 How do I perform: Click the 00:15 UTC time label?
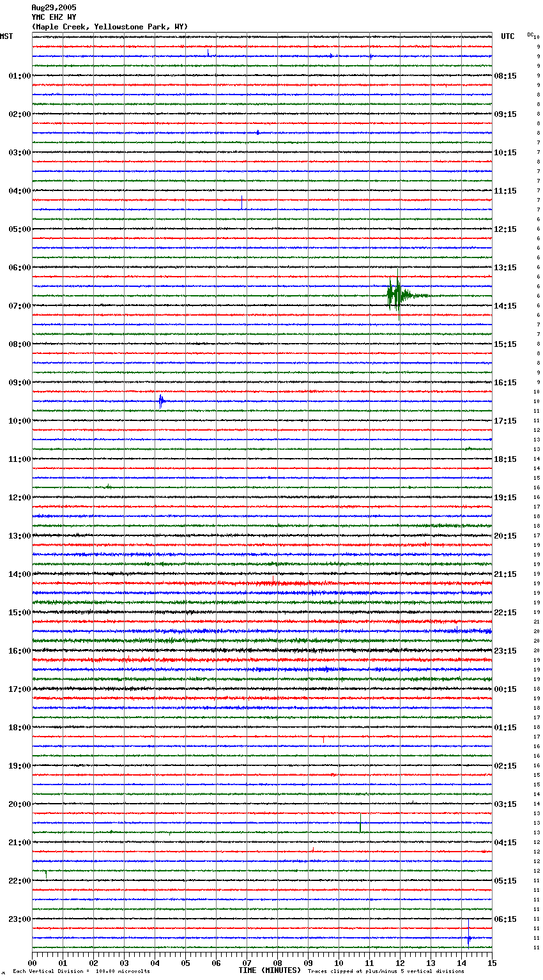(x=505, y=689)
